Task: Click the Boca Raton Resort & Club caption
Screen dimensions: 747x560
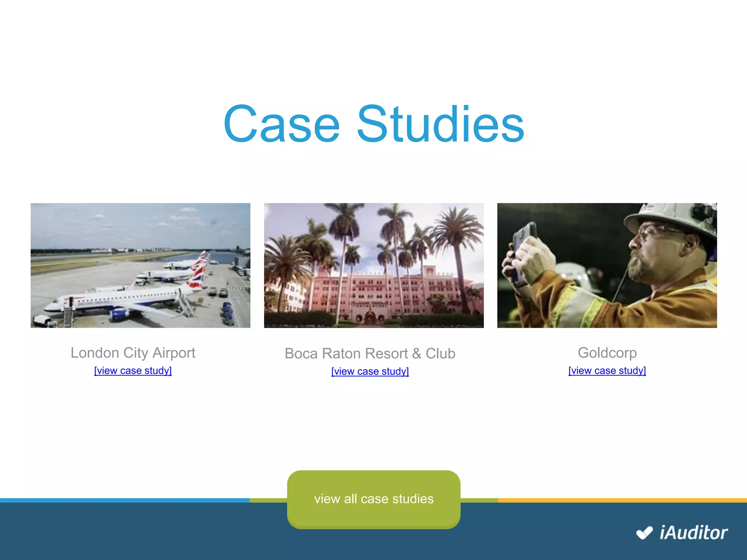Action: 370,354
